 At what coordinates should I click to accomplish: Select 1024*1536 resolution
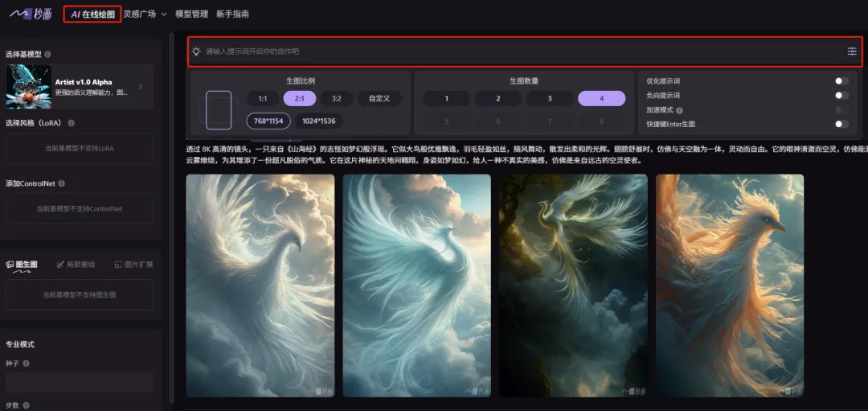coord(319,121)
